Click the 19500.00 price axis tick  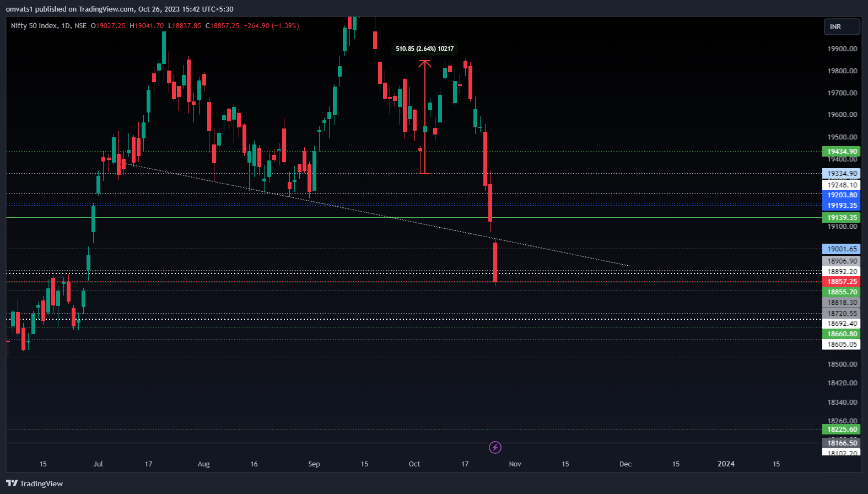[842, 137]
